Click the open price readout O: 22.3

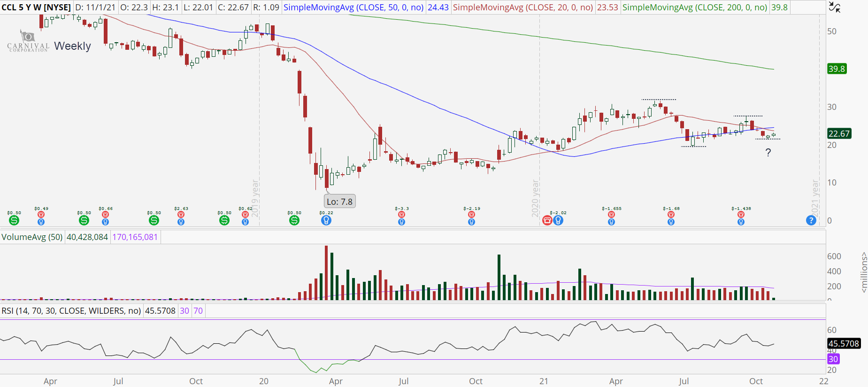pos(134,8)
